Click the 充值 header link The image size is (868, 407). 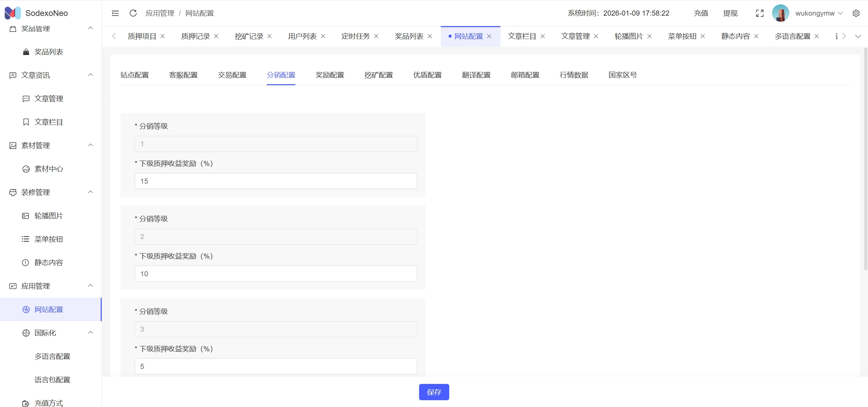(701, 13)
